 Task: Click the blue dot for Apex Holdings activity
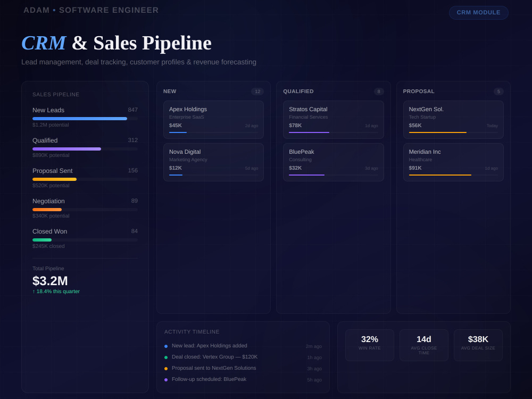[166, 346]
